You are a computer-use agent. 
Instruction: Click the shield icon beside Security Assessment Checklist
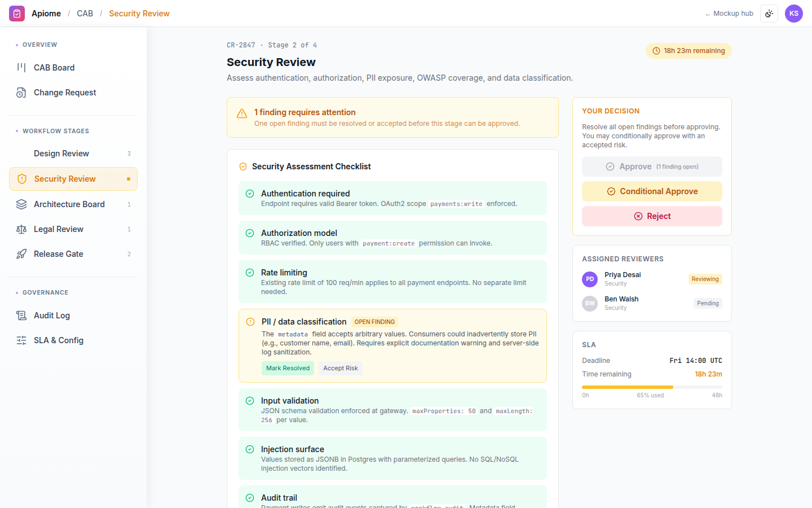tap(243, 167)
